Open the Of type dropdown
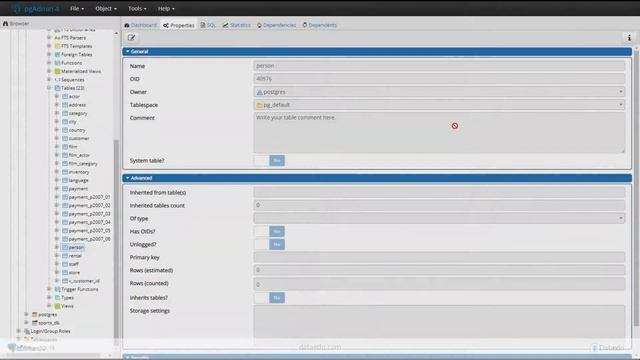This screenshot has height=360, width=640. [x=439, y=218]
